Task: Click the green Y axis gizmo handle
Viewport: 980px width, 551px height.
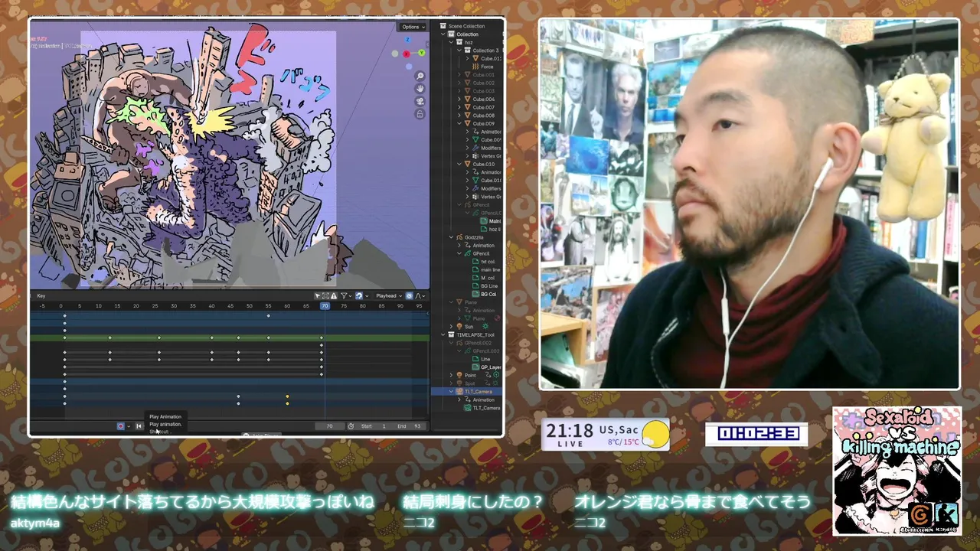Action: (421, 53)
